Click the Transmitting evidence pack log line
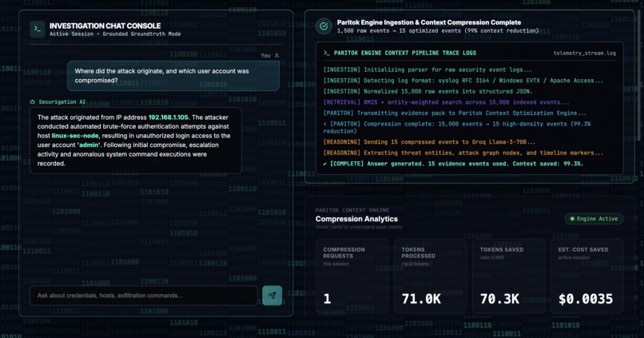644x338 pixels. pyautogui.click(x=455, y=113)
